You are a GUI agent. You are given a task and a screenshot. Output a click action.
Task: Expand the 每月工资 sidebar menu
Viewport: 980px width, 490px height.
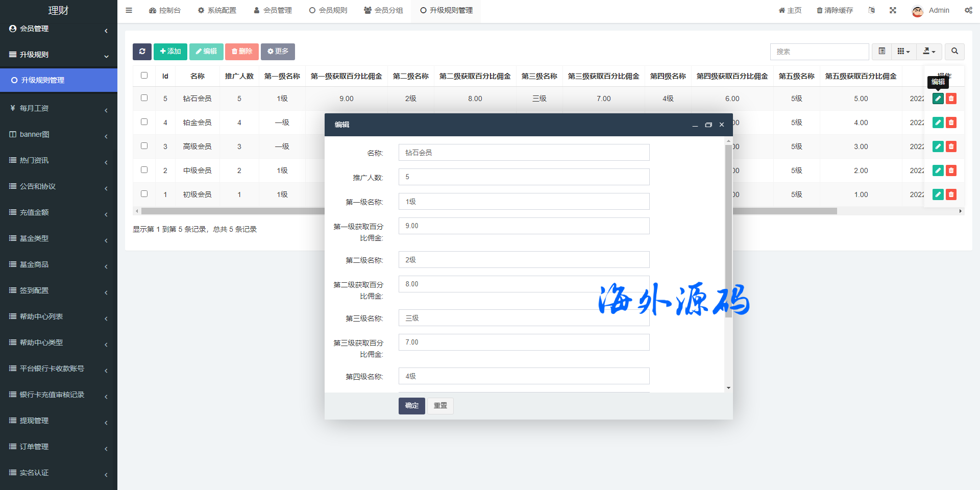coord(59,108)
